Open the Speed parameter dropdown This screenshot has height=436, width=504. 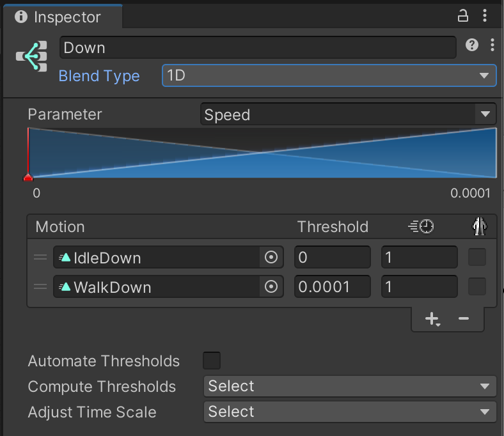[348, 115]
